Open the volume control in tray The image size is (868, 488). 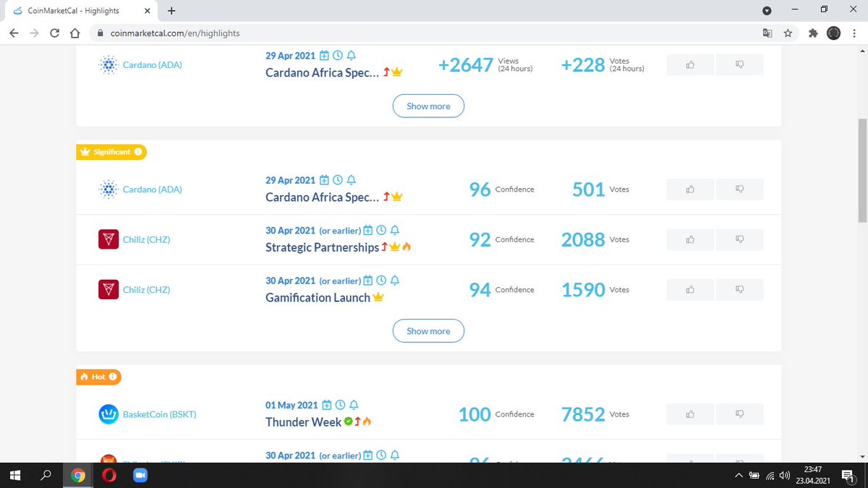[786, 476]
